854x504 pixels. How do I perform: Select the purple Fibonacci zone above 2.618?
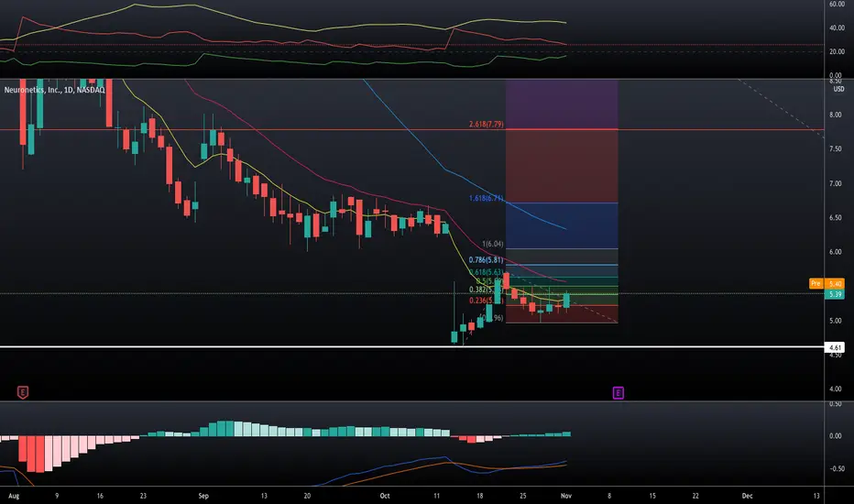(562, 104)
